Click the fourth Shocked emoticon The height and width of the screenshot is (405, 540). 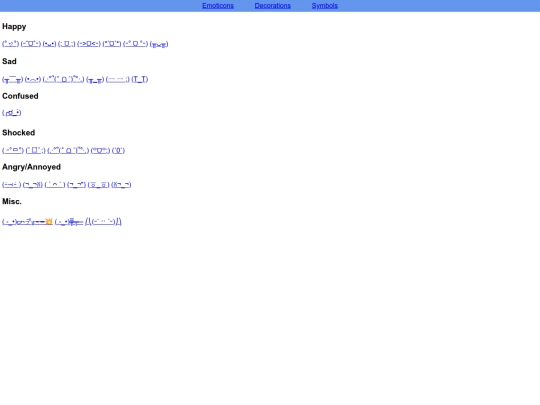click(x=100, y=150)
